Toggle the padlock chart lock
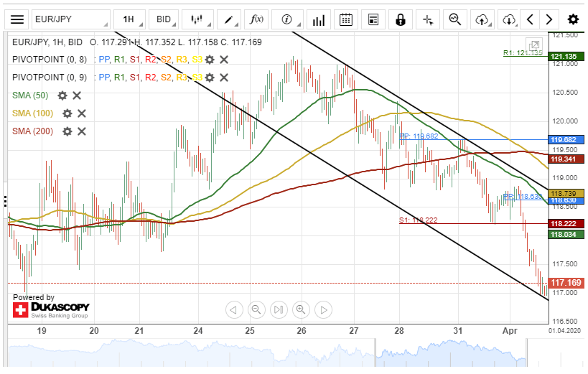588x374 pixels. coord(401,19)
